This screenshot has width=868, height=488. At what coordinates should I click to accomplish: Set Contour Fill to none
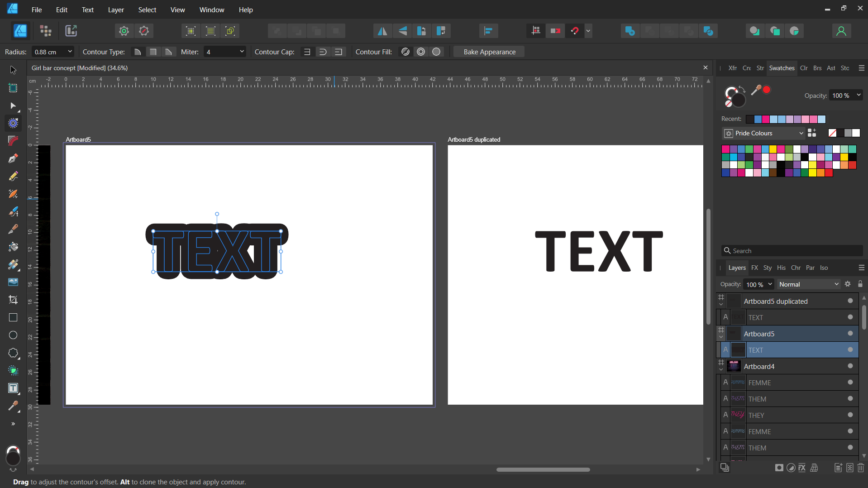click(405, 52)
